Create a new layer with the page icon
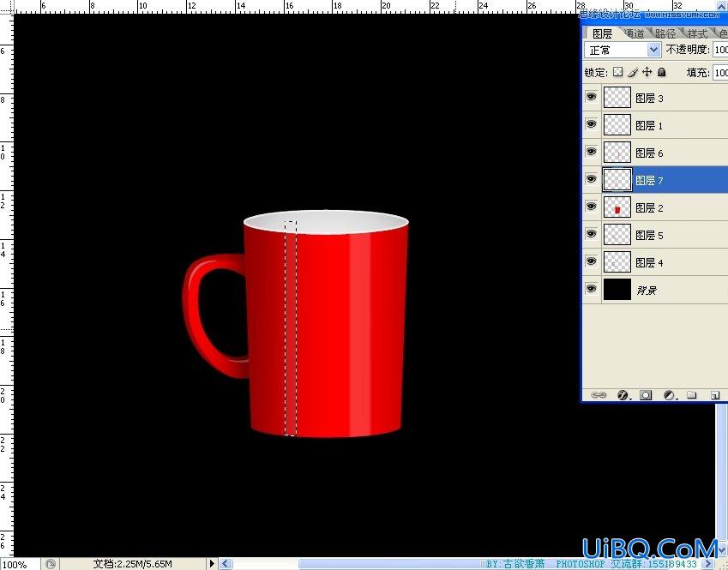The height and width of the screenshot is (570, 728). (715, 395)
